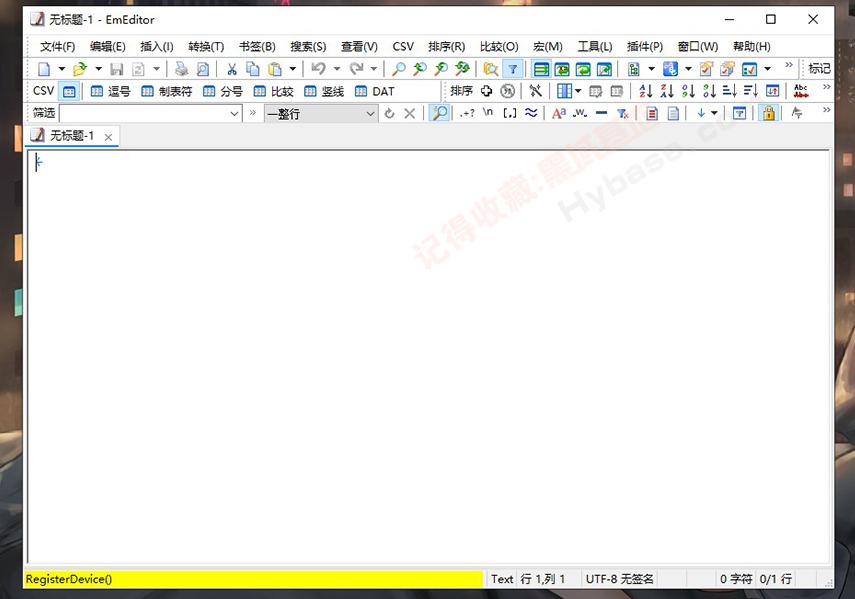Sort by line length ascending icon

(x=730, y=91)
